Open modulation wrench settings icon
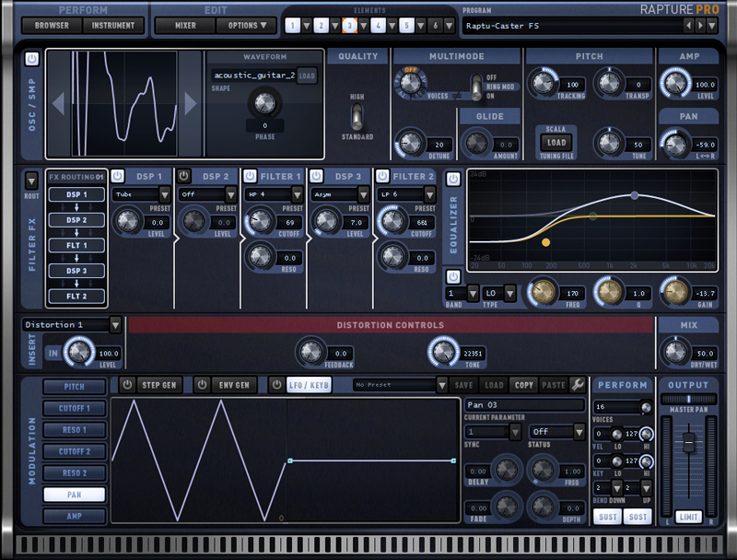The width and height of the screenshot is (737, 560). [578, 384]
